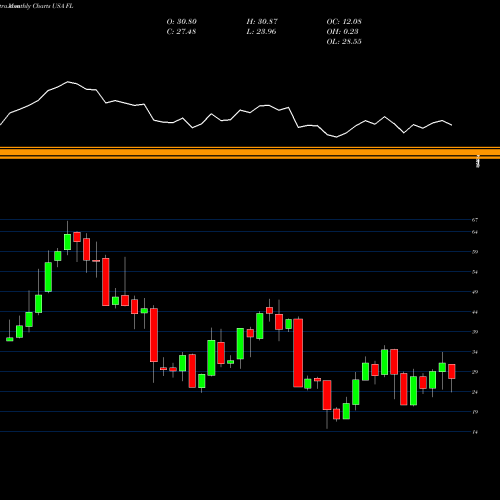Click the 64 price axis label

[475, 232]
